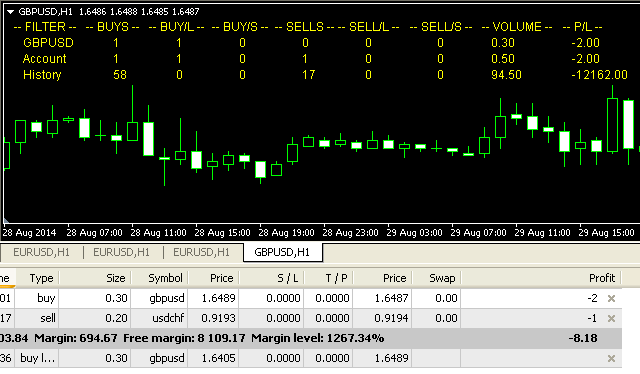This screenshot has width=640, height=374.
Task: Click the gbpusd buy open price 1.6489
Action: (218, 298)
